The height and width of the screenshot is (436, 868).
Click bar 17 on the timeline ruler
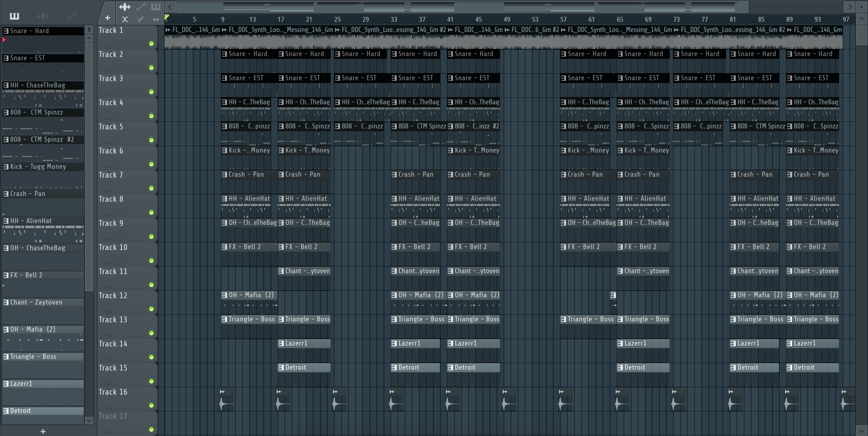coord(281,20)
